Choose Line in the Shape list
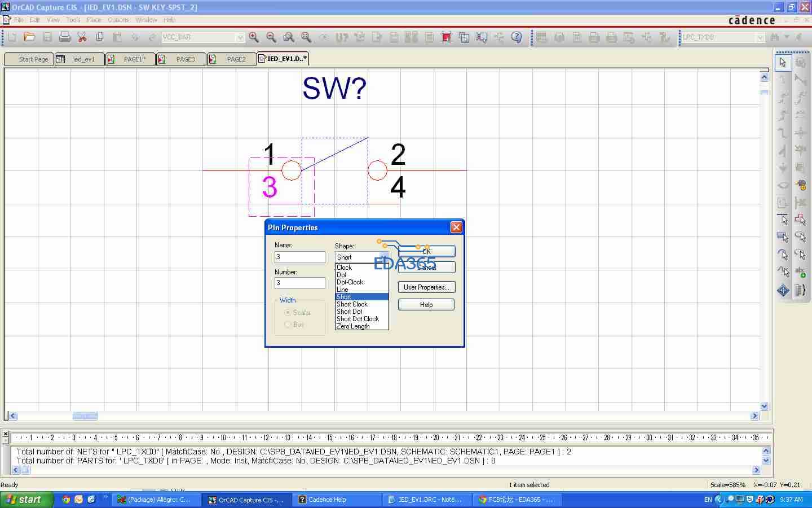This screenshot has width=812, height=508. pos(362,290)
